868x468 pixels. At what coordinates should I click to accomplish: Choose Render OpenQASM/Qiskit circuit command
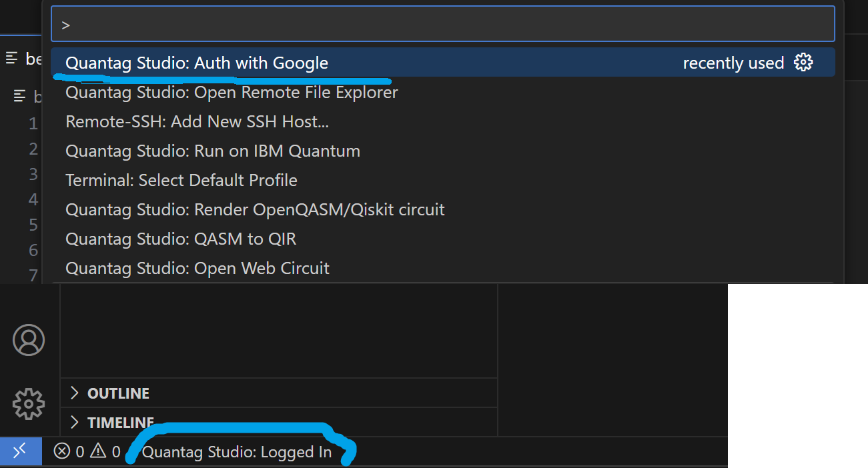pyautogui.click(x=255, y=210)
